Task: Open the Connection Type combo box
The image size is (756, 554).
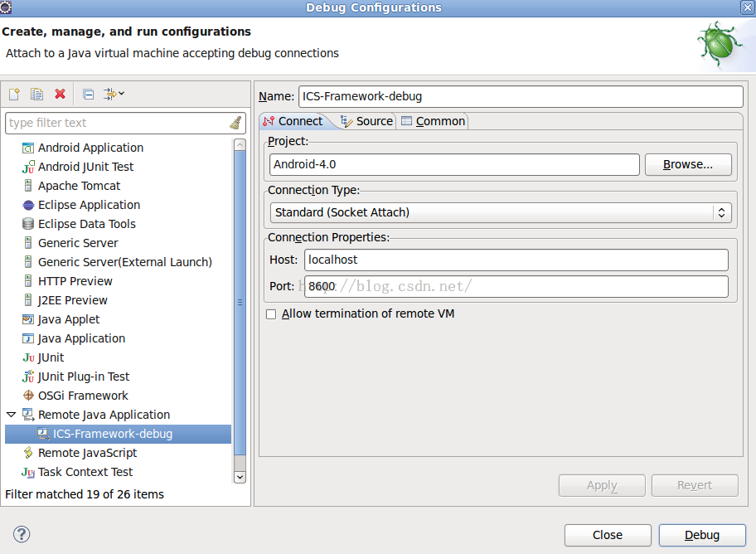Action: (500, 212)
